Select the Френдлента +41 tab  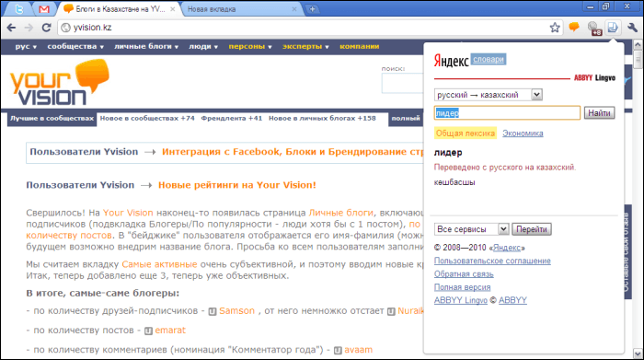click(231, 119)
